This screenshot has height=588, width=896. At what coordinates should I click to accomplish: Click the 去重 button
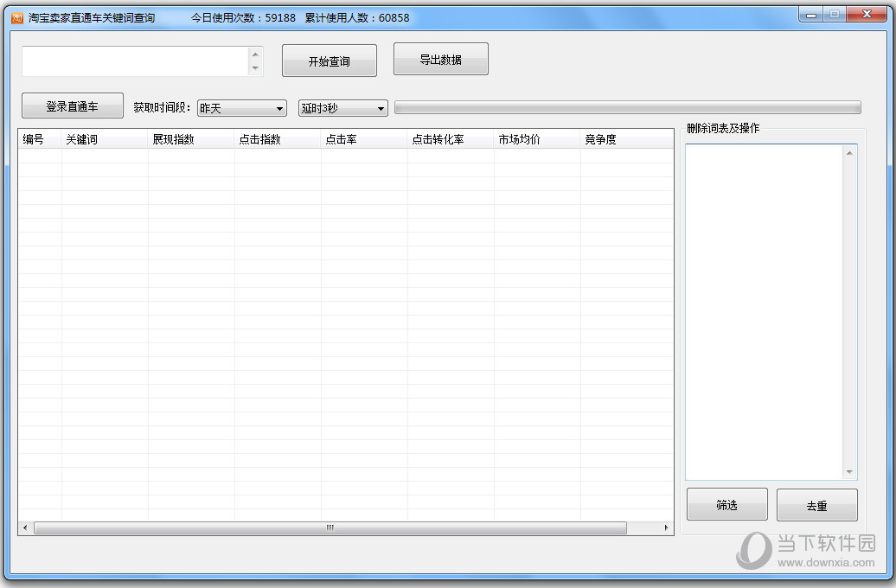[816, 505]
